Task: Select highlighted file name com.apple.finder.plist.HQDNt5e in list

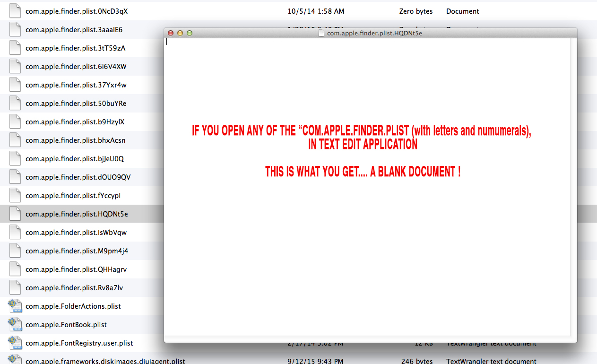Action: (77, 214)
